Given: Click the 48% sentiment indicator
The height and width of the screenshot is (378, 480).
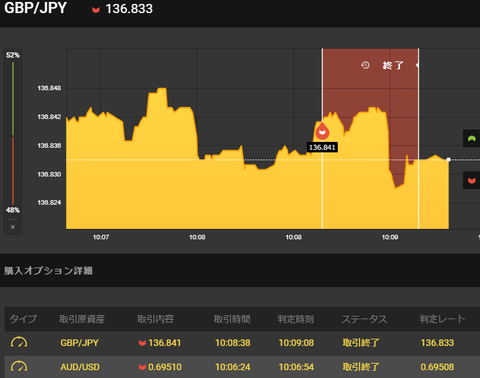Looking at the screenshot, I should point(13,210).
